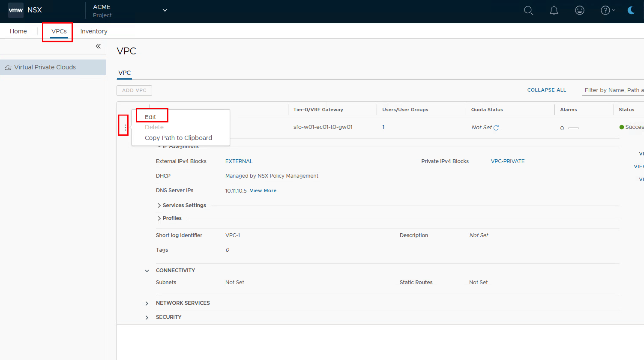Collapse the left sidebar with double chevron
644x360 pixels.
click(x=98, y=46)
